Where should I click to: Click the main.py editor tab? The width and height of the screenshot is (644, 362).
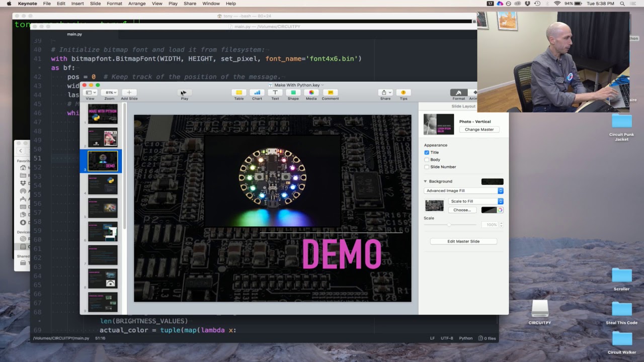(x=74, y=34)
